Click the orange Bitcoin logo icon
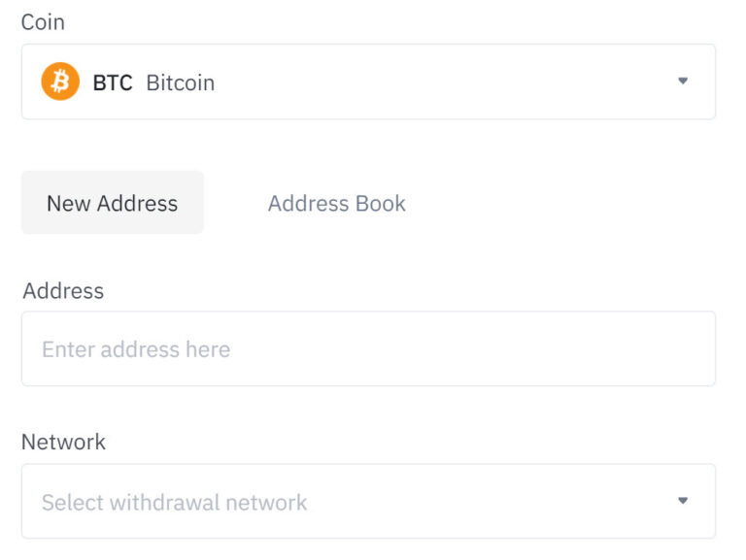Viewport: 746px width, 560px height. click(x=60, y=82)
